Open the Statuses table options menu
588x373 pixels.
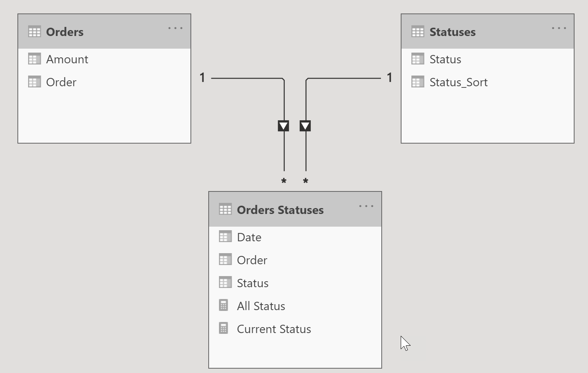point(559,28)
